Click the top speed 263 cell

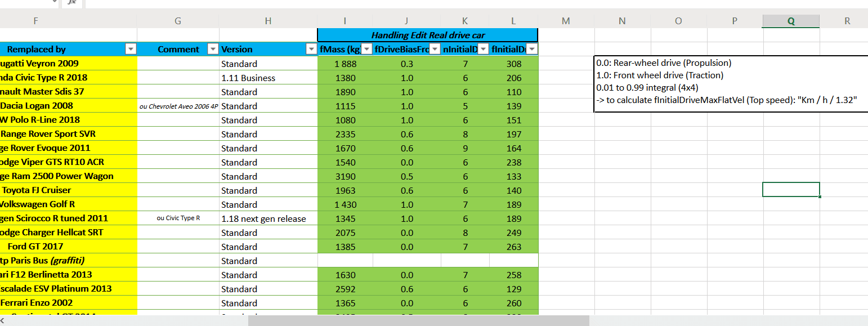tap(514, 247)
